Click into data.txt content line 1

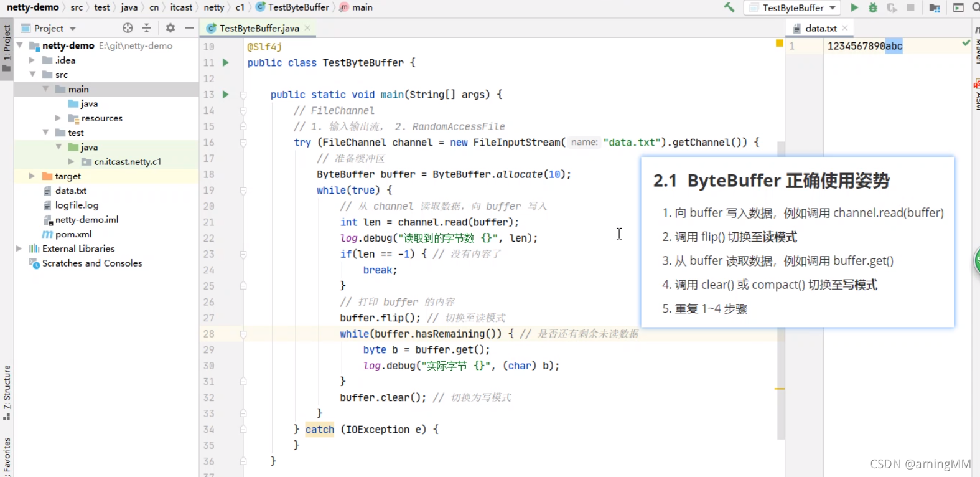pyautogui.click(x=865, y=46)
